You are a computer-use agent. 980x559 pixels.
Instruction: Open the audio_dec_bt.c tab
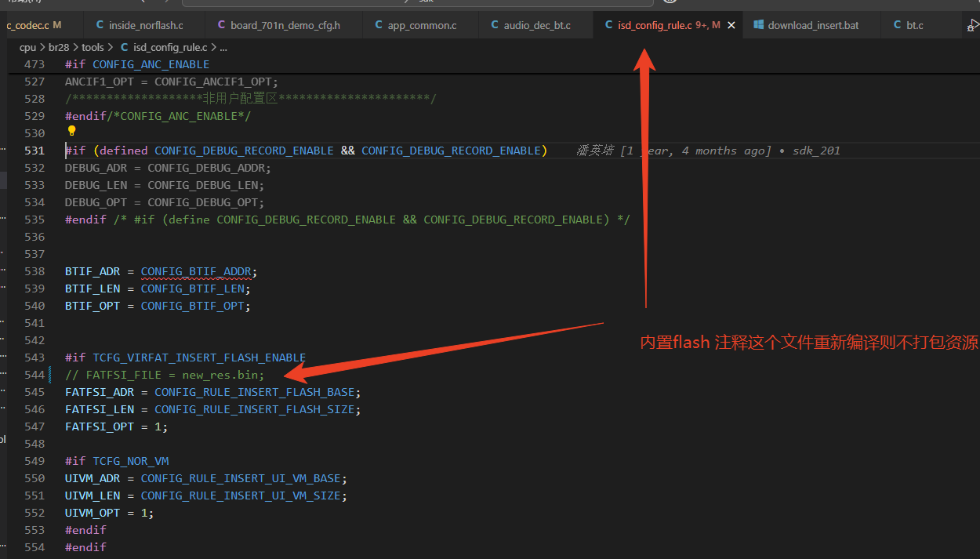point(535,25)
